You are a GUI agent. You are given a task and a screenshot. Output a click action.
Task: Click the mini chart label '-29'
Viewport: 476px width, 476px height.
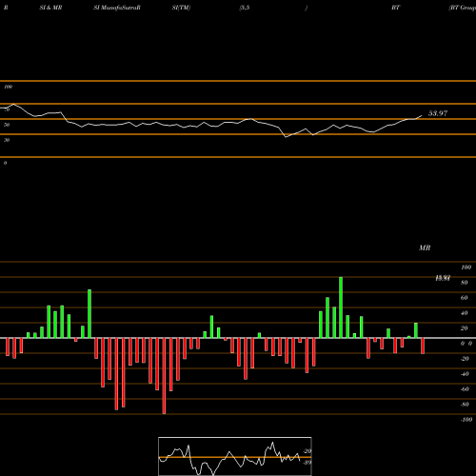(307, 451)
